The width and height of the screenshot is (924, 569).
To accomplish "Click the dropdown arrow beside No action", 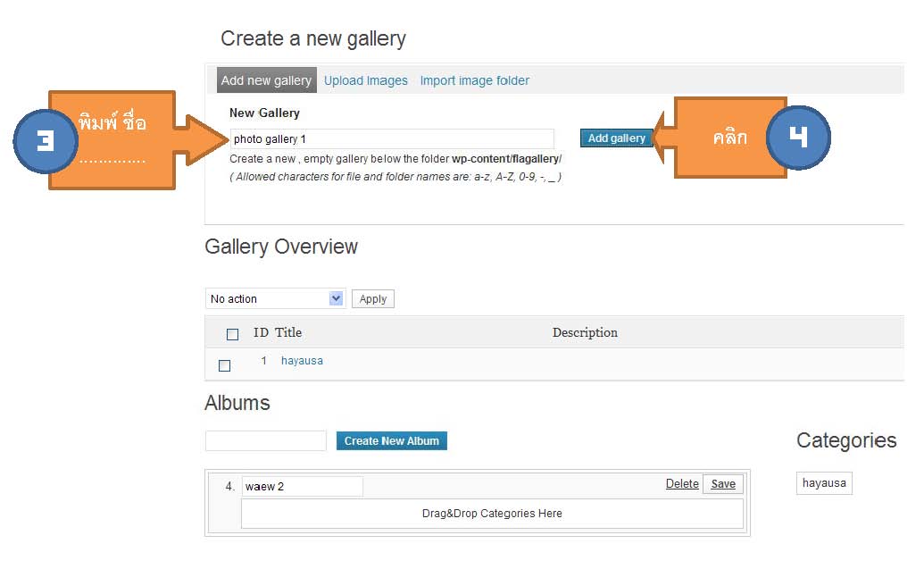I will [x=336, y=298].
